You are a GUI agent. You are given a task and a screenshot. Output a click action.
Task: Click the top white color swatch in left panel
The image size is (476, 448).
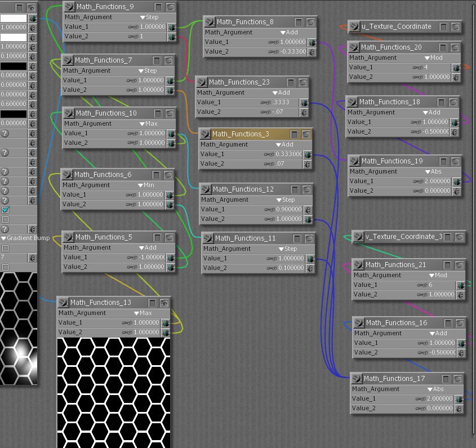tap(14, 18)
